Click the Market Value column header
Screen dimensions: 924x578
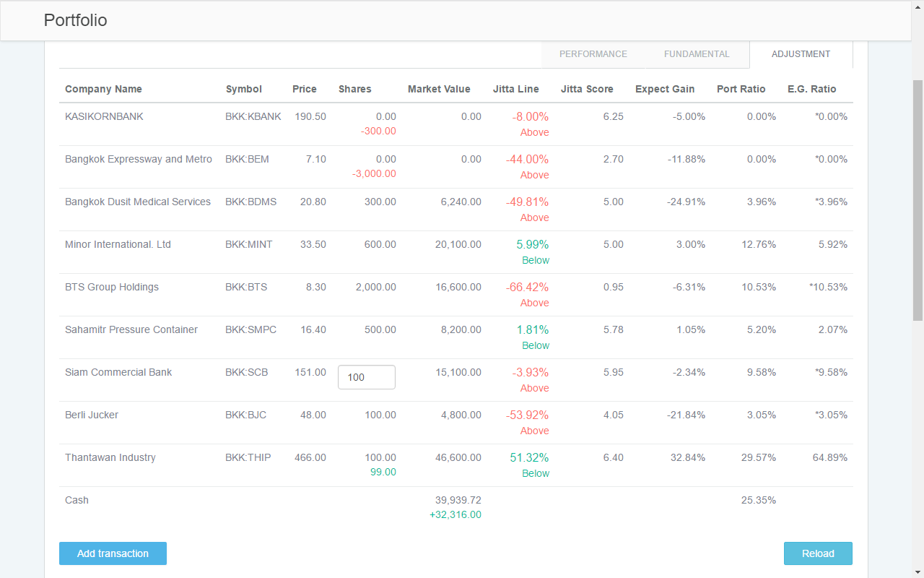(x=439, y=89)
